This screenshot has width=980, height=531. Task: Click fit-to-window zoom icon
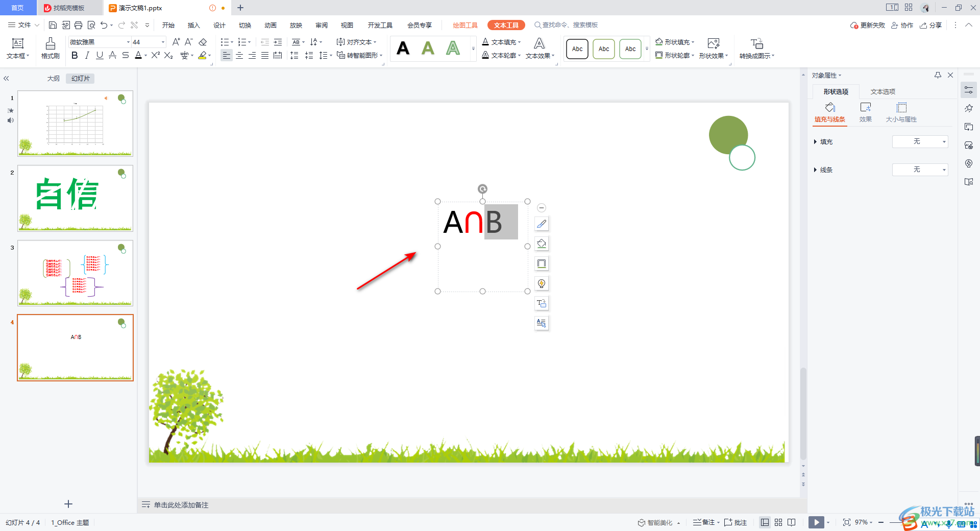pos(847,522)
